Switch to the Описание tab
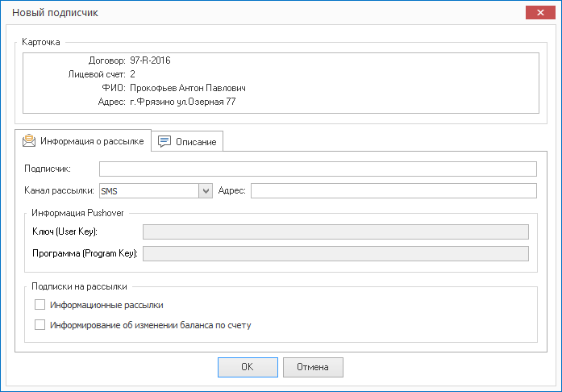Viewport: 562px width, 392px height. point(187,141)
